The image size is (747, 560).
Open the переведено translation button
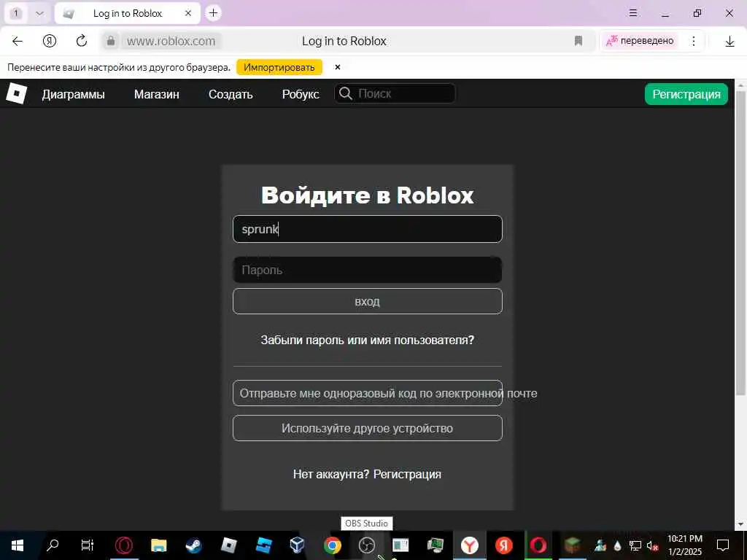click(640, 41)
